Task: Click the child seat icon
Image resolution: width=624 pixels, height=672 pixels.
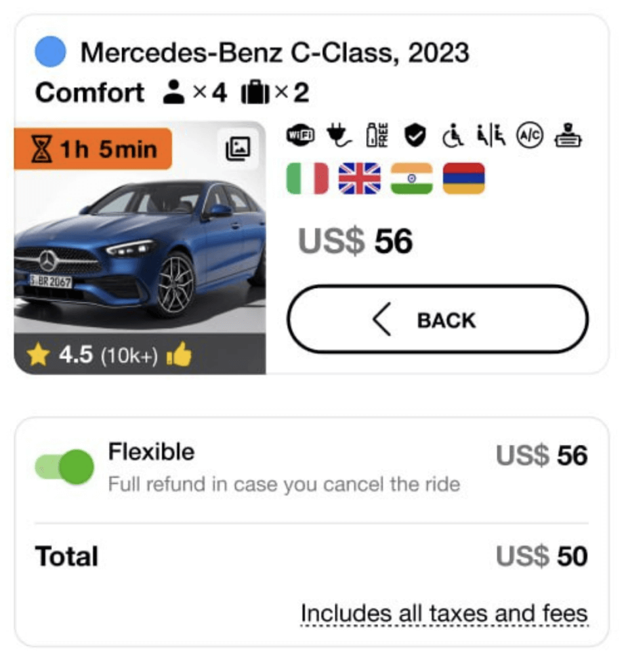Action: [x=491, y=136]
